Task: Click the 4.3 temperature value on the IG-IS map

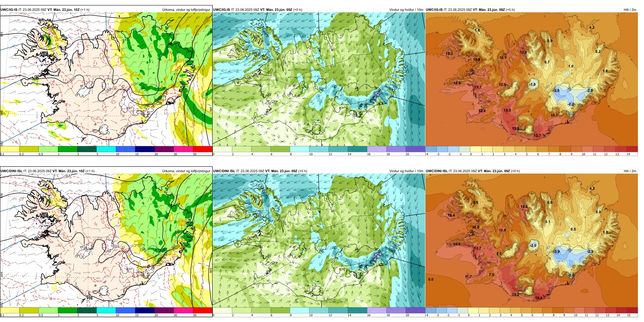Action: (592, 27)
